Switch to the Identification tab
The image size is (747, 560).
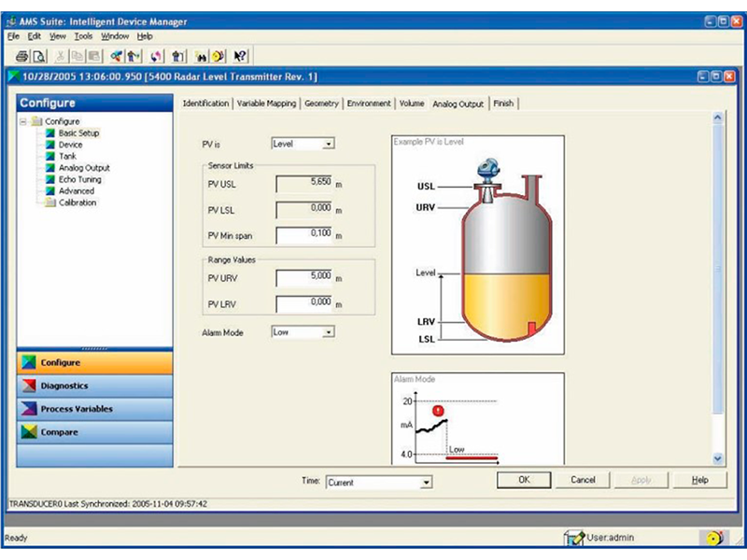click(x=205, y=104)
